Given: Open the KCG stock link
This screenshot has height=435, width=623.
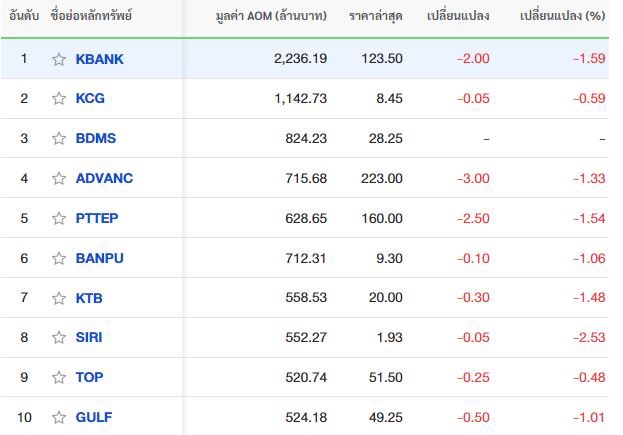Looking at the screenshot, I should pos(90,98).
